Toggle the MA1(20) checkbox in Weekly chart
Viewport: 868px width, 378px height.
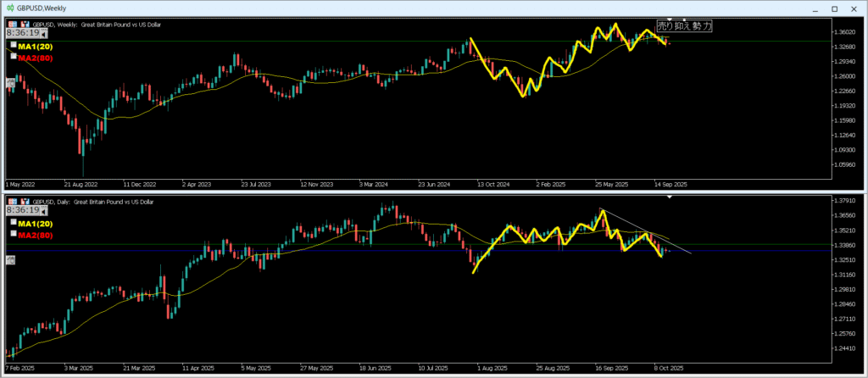(14, 44)
